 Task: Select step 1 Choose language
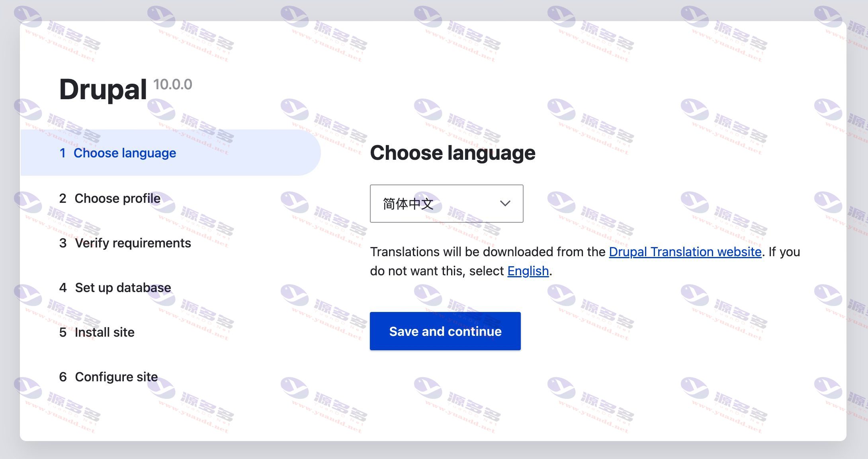pos(170,153)
